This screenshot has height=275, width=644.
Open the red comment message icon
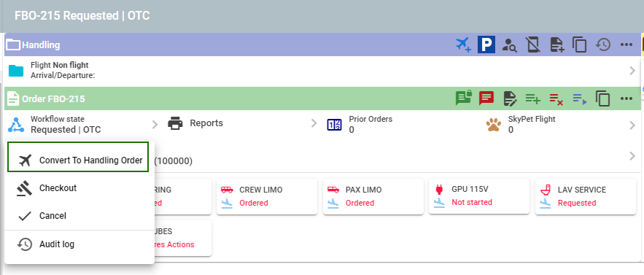pyautogui.click(x=486, y=98)
